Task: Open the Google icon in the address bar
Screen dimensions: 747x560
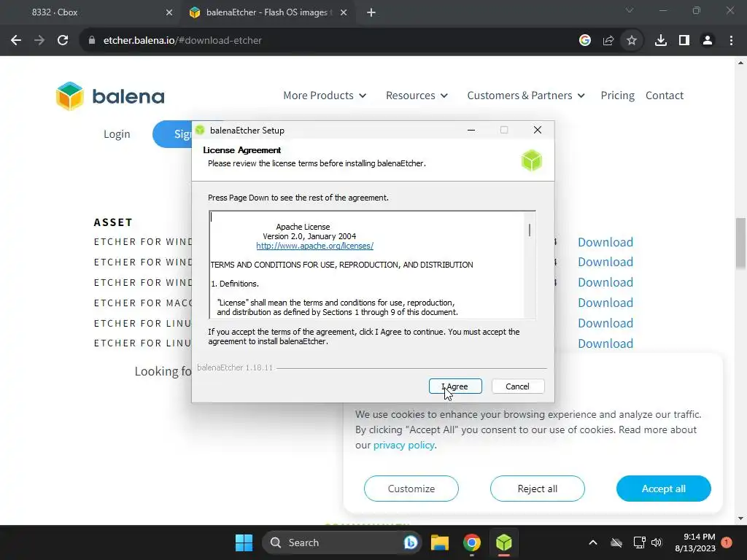Action: [x=584, y=41]
